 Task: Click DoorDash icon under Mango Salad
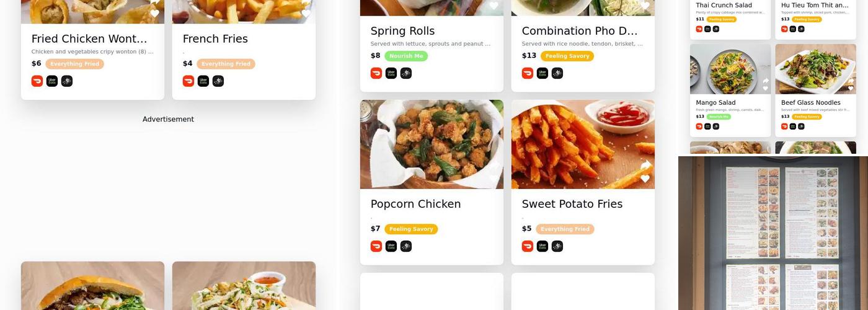point(699,126)
